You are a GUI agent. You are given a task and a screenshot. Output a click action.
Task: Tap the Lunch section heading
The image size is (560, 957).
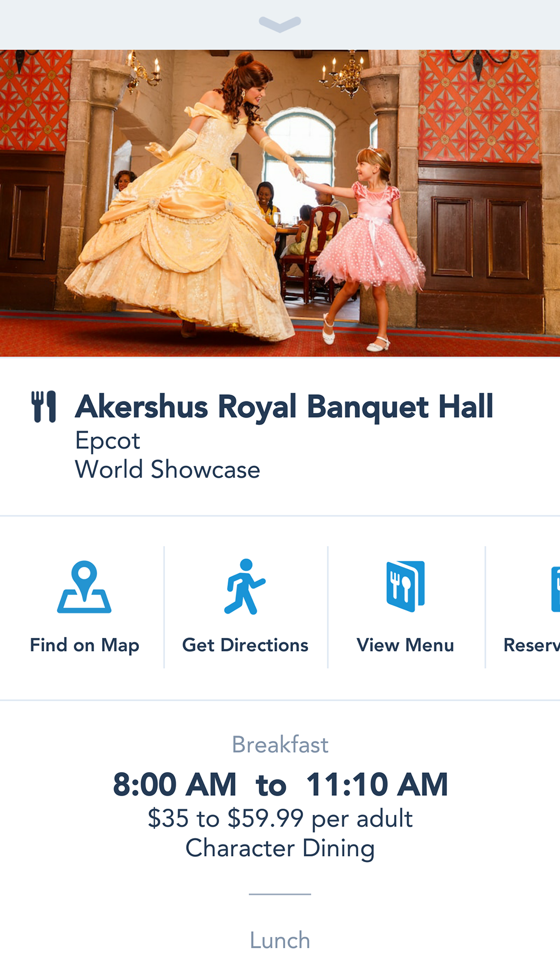point(280,940)
